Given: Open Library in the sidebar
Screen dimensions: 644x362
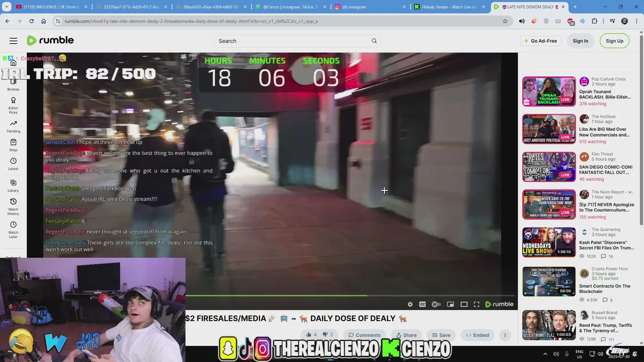Looking at the screenshot, I should pyautogui.click(x=13, y=186).
